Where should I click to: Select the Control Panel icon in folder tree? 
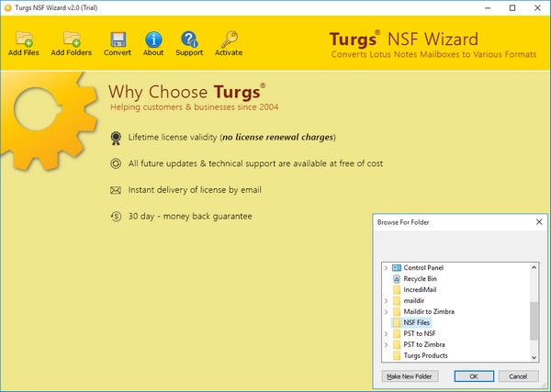coord(397,268)
